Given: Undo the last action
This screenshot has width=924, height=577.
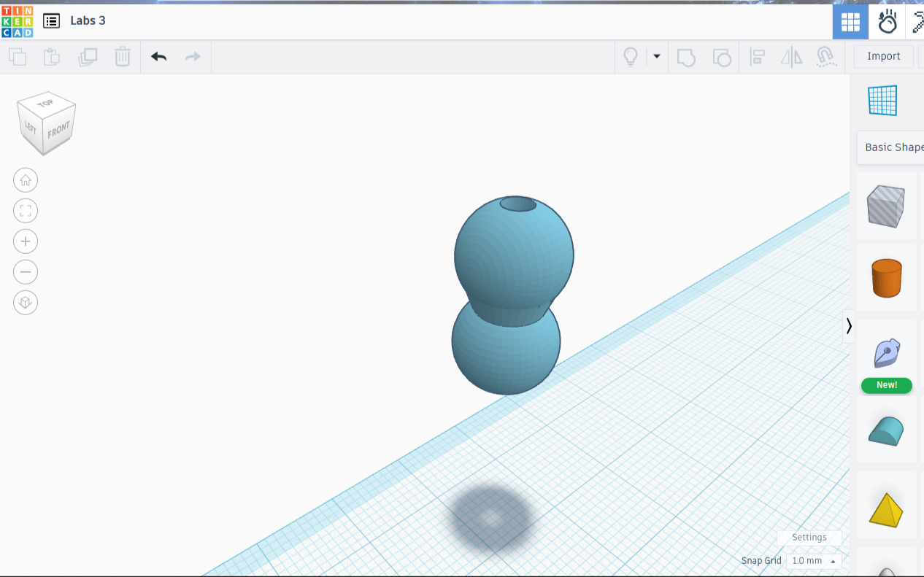Looking at the screenshot, I should point(159,57).
